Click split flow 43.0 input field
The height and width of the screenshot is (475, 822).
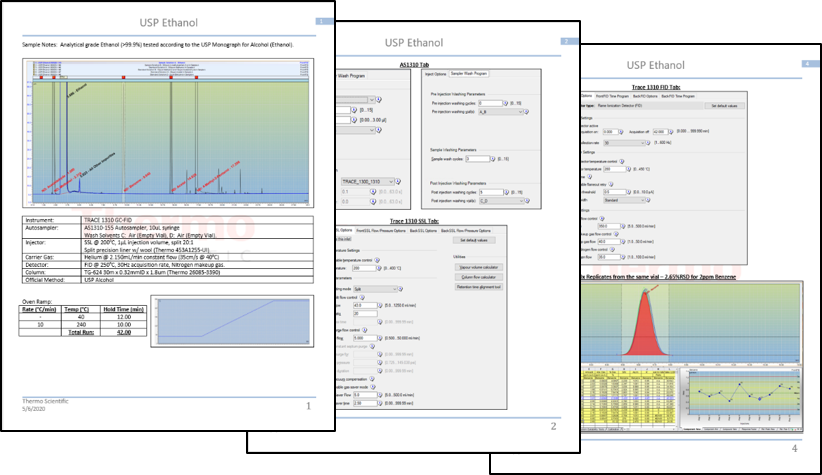(365, 305)
